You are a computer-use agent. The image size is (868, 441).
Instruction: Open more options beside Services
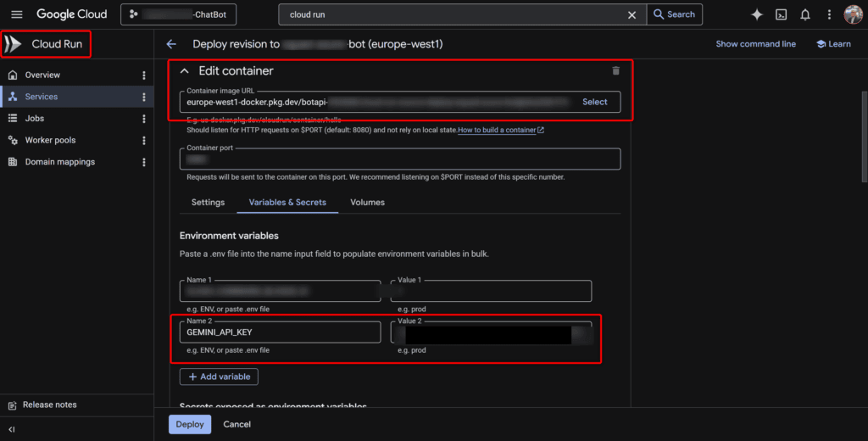click(144, 97)
